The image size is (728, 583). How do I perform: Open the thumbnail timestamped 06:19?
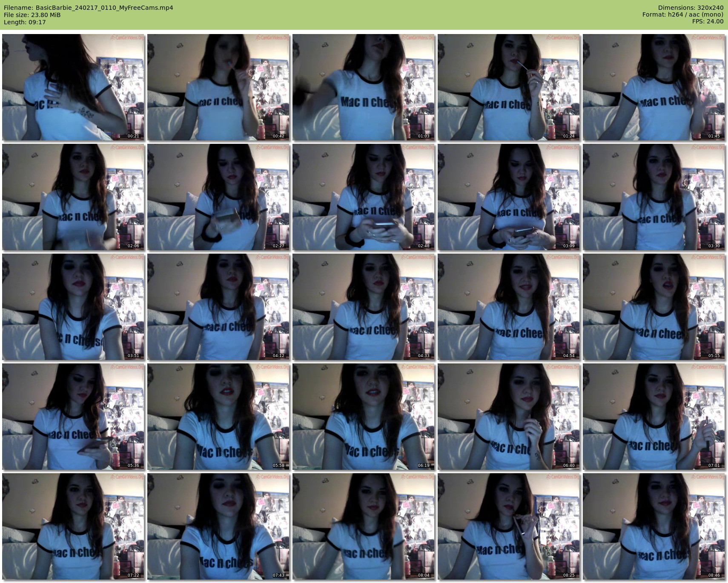point(364,417)
